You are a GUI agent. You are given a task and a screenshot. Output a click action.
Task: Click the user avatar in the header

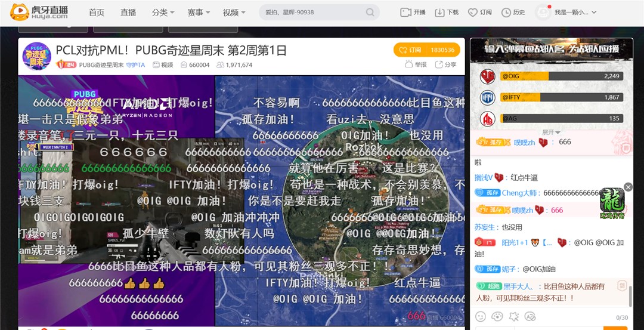543,13
